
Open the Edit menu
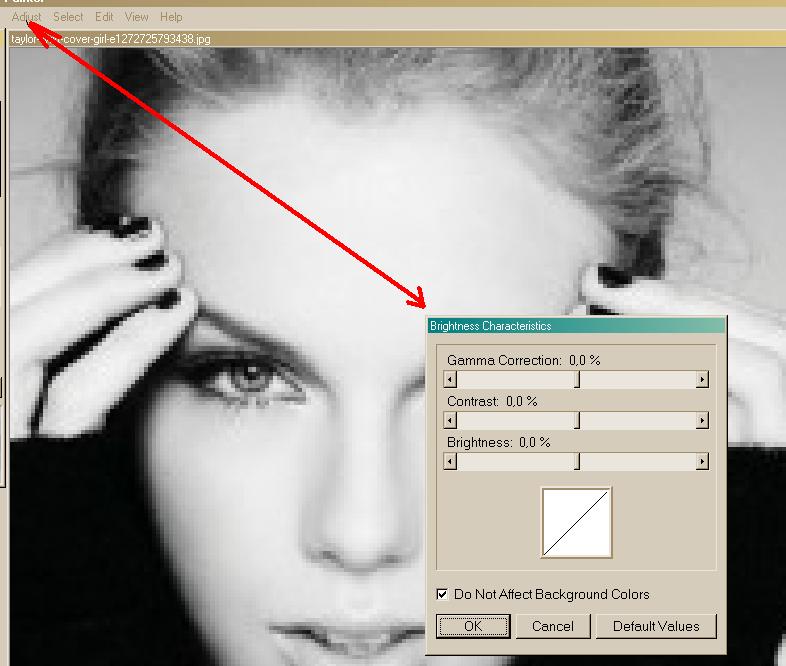104,17
